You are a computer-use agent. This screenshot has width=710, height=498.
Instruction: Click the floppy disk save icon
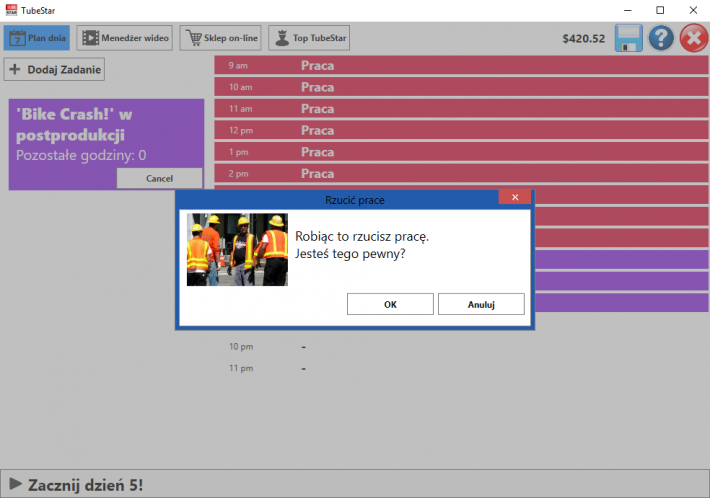(628, 38)
